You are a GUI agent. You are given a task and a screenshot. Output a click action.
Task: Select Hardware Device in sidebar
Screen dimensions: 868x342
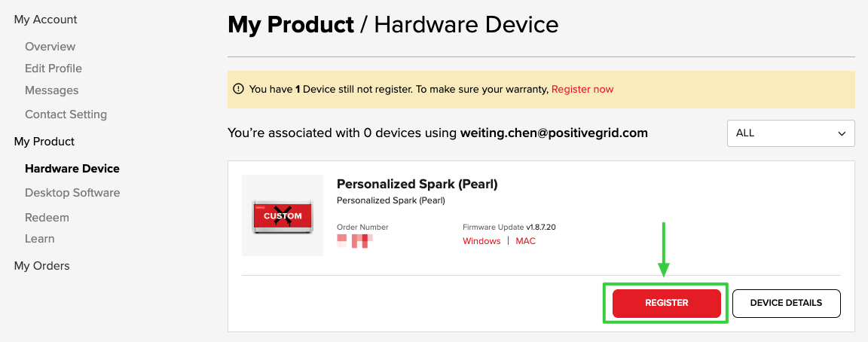72,169
